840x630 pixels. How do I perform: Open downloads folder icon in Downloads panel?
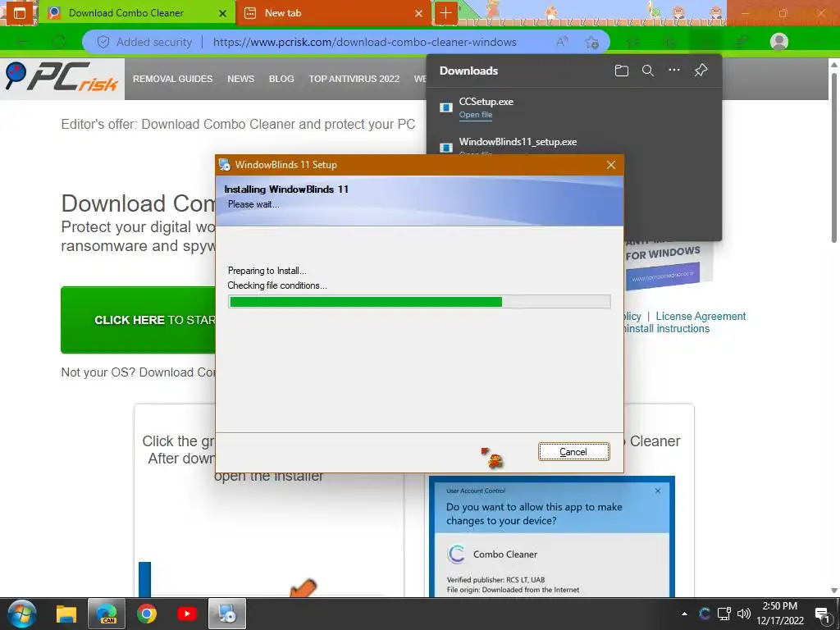click(x=622, y=71)
